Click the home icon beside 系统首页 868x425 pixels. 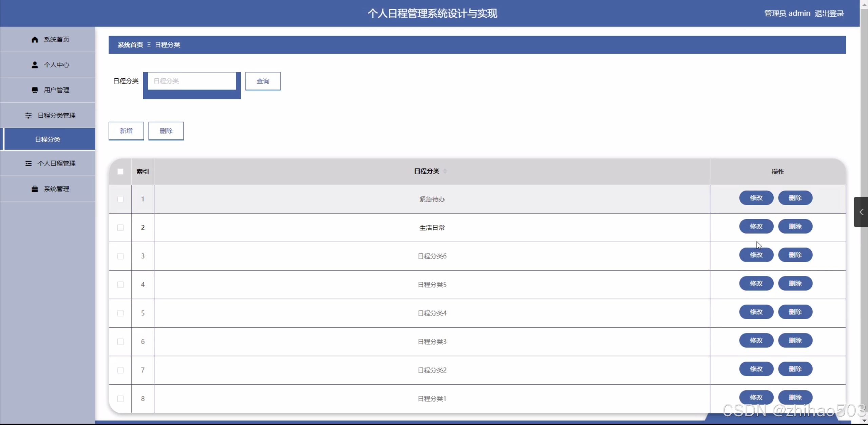point(35,40)
